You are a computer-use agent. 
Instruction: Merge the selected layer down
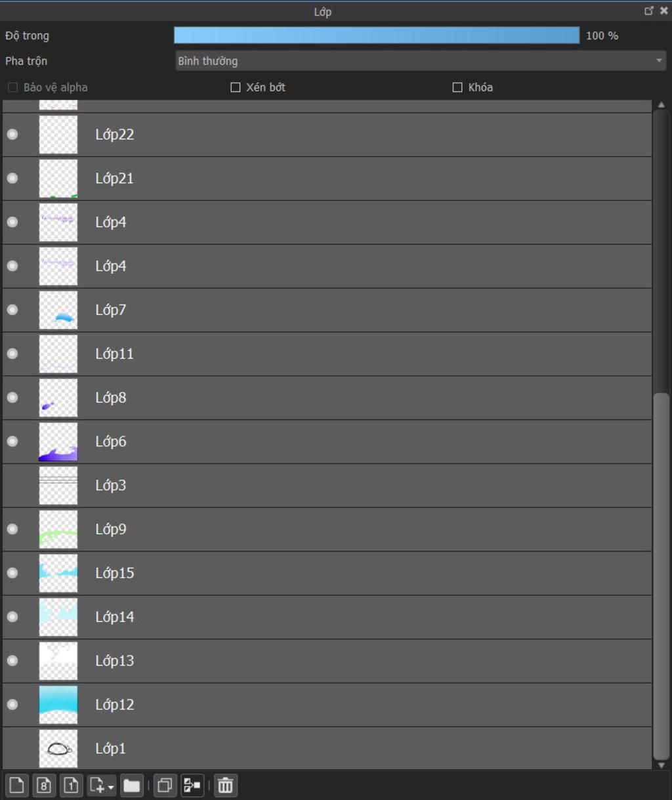[x=192, y=785]
